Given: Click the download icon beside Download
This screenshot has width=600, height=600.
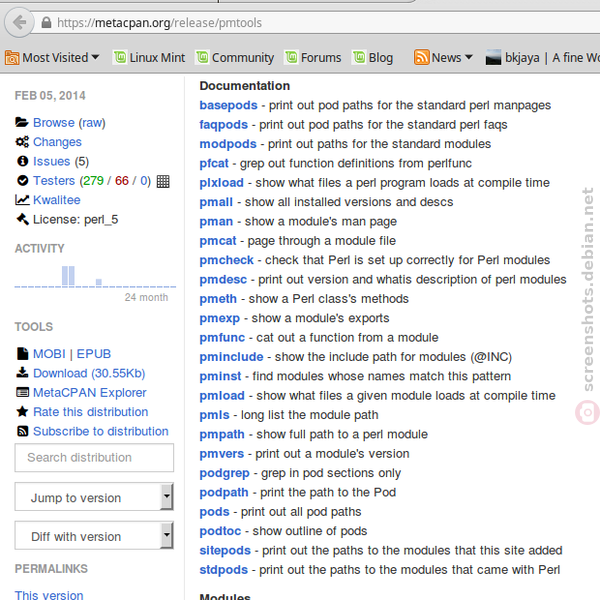Looking at the screenshot, I should [x=22, y=373].
